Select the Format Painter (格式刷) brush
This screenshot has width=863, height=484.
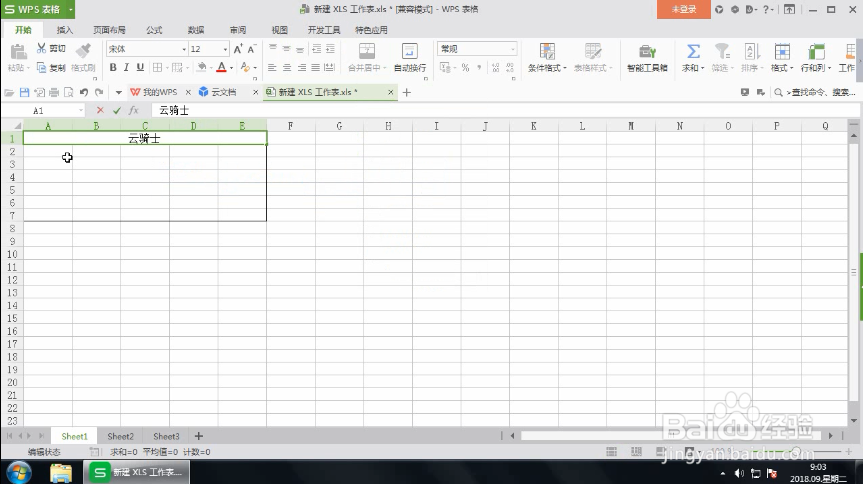(x=84, y=51)
